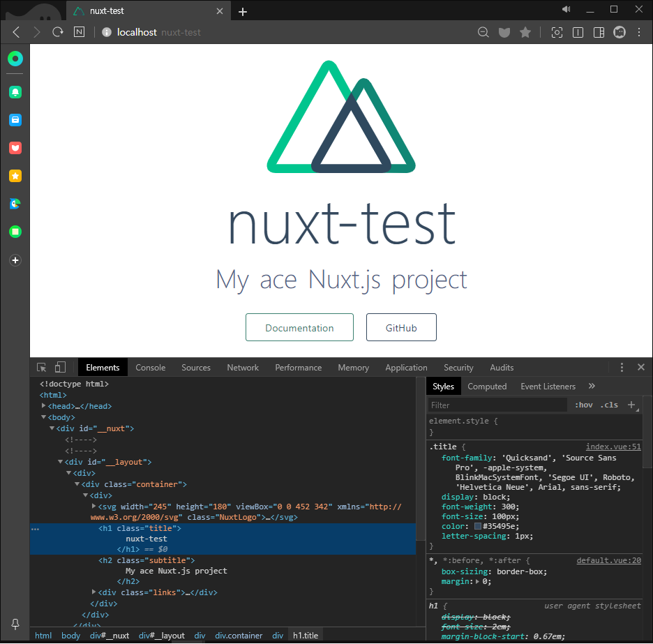Viewport: 653px width, 644px height.
Task: Collapse the div class container node
Action: (x=77, y=484)
